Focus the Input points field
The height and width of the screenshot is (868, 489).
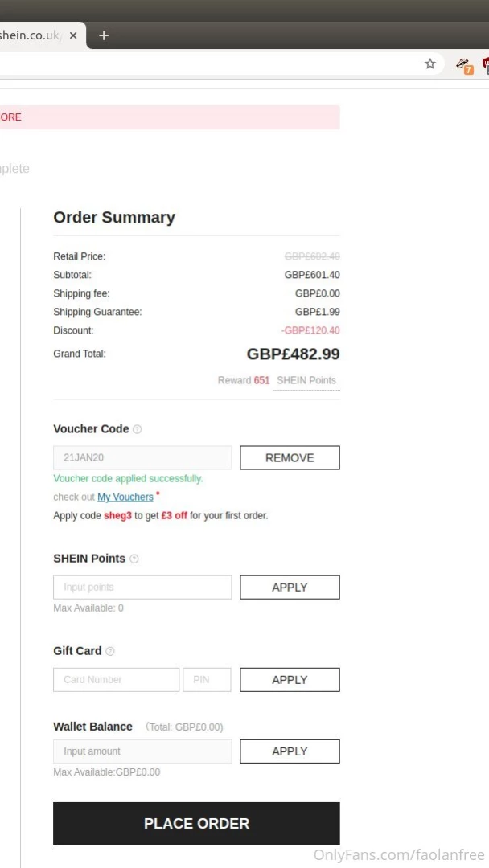coord(142,588)
